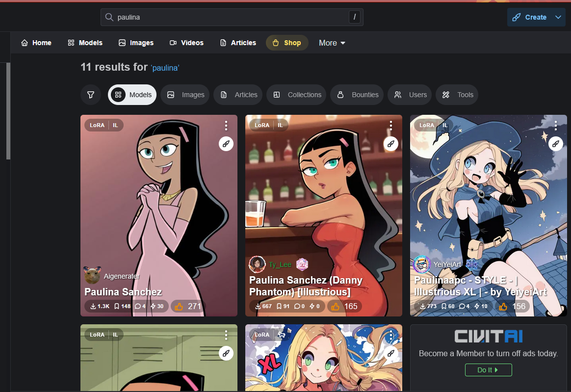The image size is (571, 392).
Task: Click Ty_Lee user avatar
Action: click(257, 264)
